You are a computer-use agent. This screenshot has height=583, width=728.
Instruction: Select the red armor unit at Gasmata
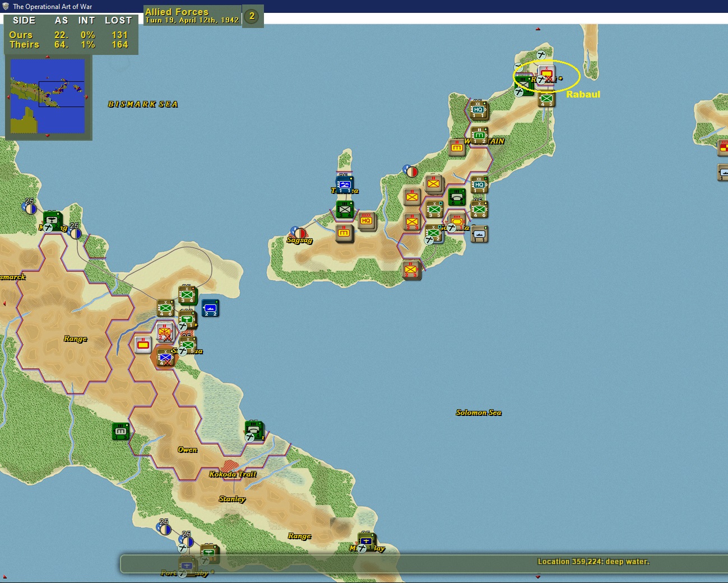click(x=457, y=221)
